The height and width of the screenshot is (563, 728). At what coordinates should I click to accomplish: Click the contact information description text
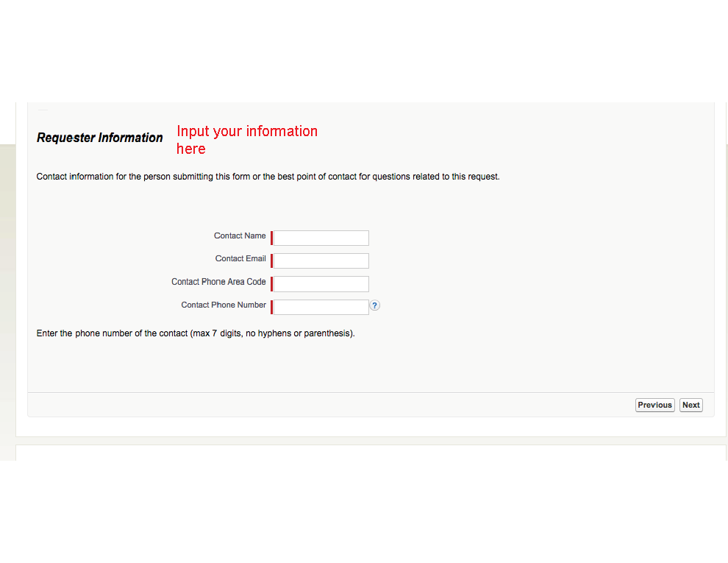[x=268, y=176]
